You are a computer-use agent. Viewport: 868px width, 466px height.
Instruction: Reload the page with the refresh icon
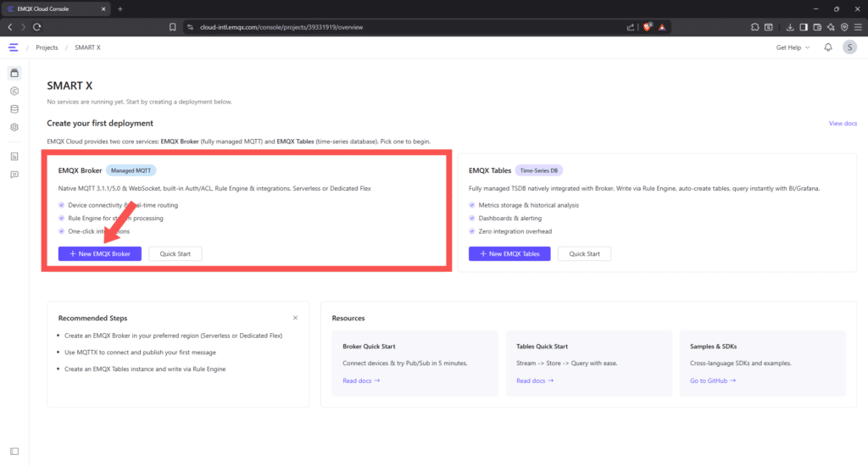pos(37,27)
